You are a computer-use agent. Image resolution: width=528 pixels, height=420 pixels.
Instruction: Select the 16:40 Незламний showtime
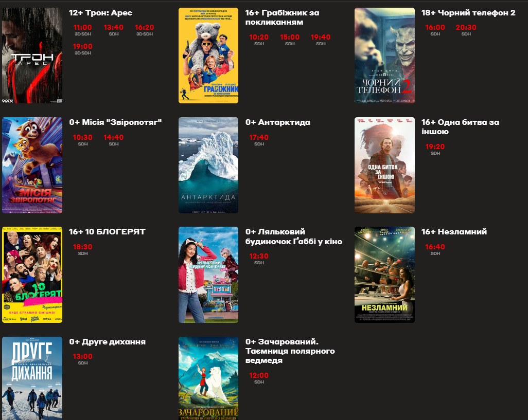pyautogui.click(x=435, y=247)
